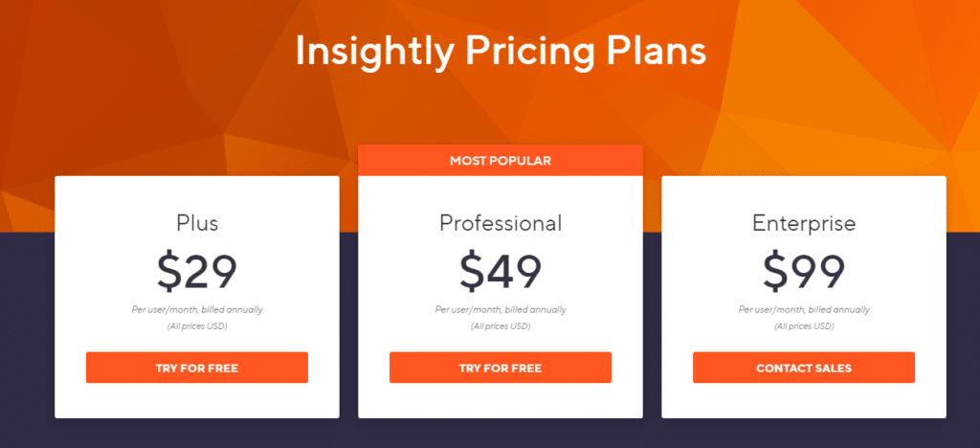980x448 pixels.
Task: Click the Insightly Pricing Plans heading
Action: coord(500,52)
